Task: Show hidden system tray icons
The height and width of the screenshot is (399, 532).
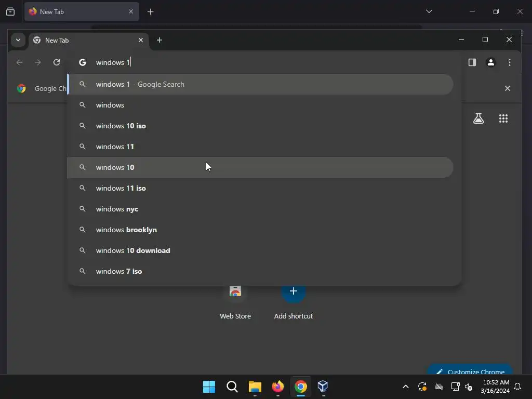Action: coord(405,387)
